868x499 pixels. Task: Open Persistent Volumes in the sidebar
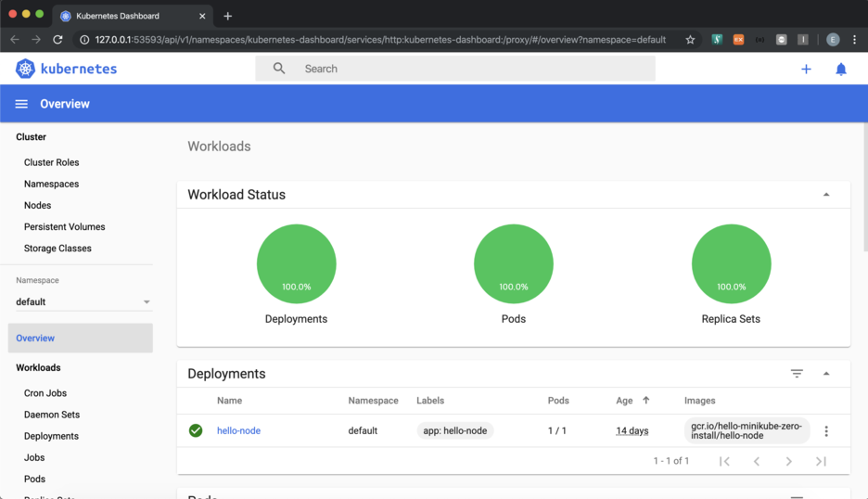(x=64, y=226)
